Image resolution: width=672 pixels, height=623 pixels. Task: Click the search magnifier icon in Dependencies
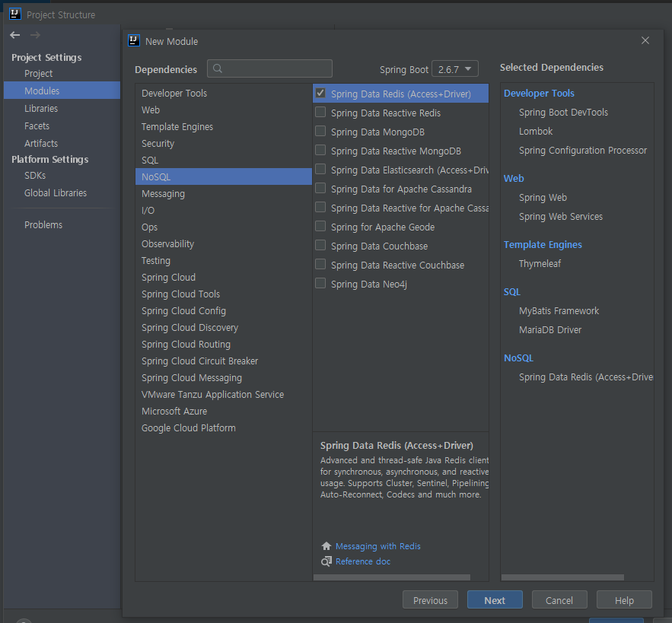pyautogui.click(x=218, y=68)
